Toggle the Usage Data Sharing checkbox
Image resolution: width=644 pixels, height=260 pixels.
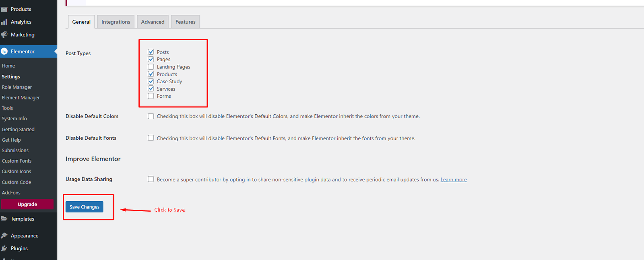[x=151, y=179]
